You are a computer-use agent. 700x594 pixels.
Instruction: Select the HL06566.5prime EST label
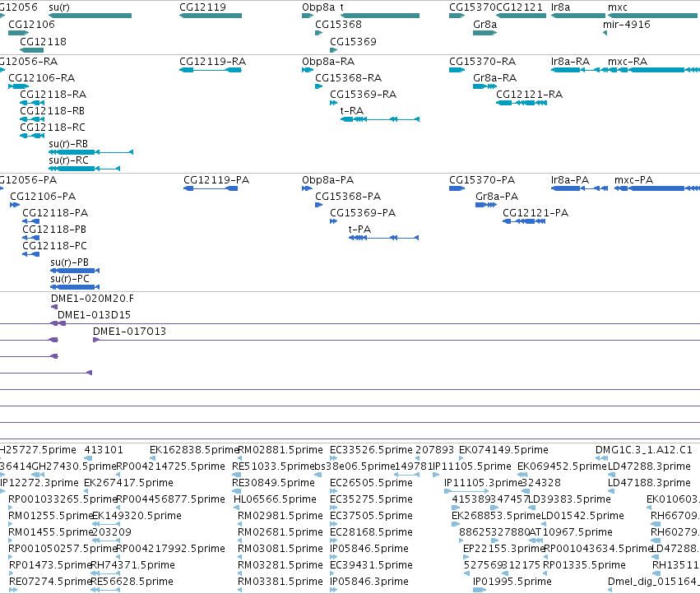pos(275,499)
